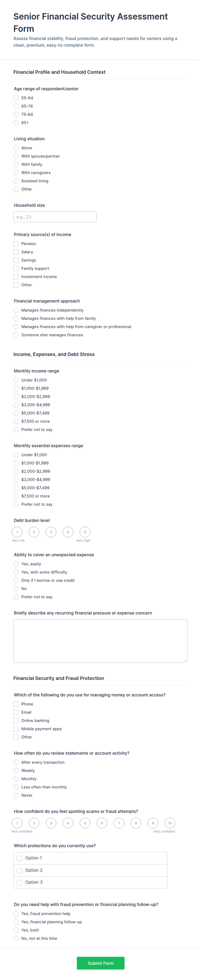Set debt burden level to 5

(85, 532)
